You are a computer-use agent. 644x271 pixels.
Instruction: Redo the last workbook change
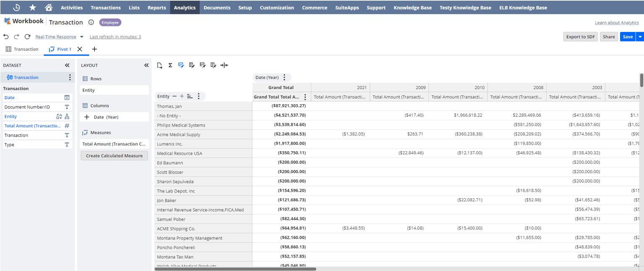(16, 37)
